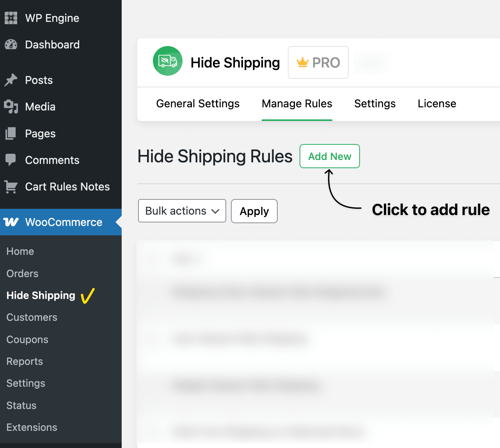
Task: Click the Hide Shipping plugin title
Action: pos(235,62)
